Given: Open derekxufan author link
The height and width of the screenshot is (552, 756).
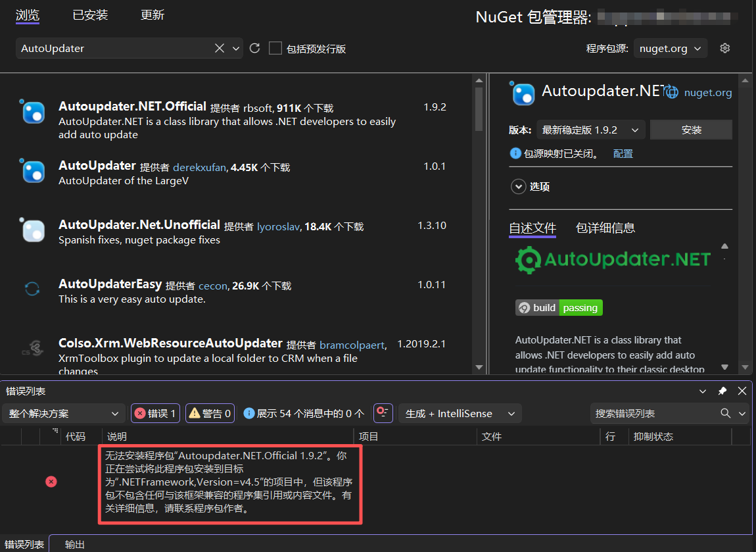Looking at the screenshot, I should point(199,167).
